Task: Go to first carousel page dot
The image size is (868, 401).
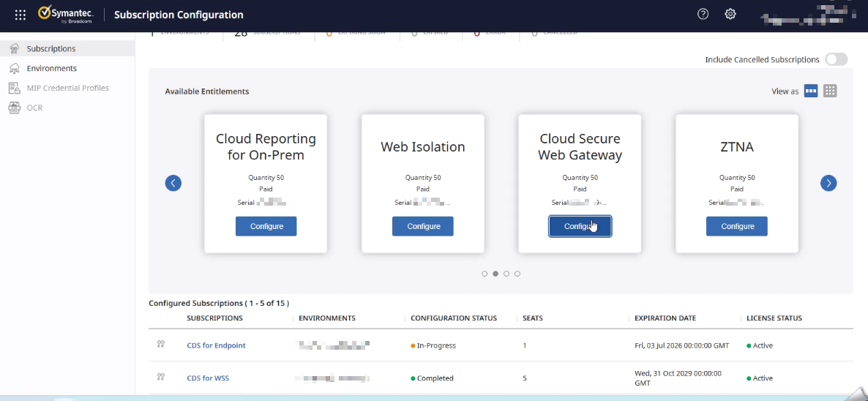Action: click(484, 274)
